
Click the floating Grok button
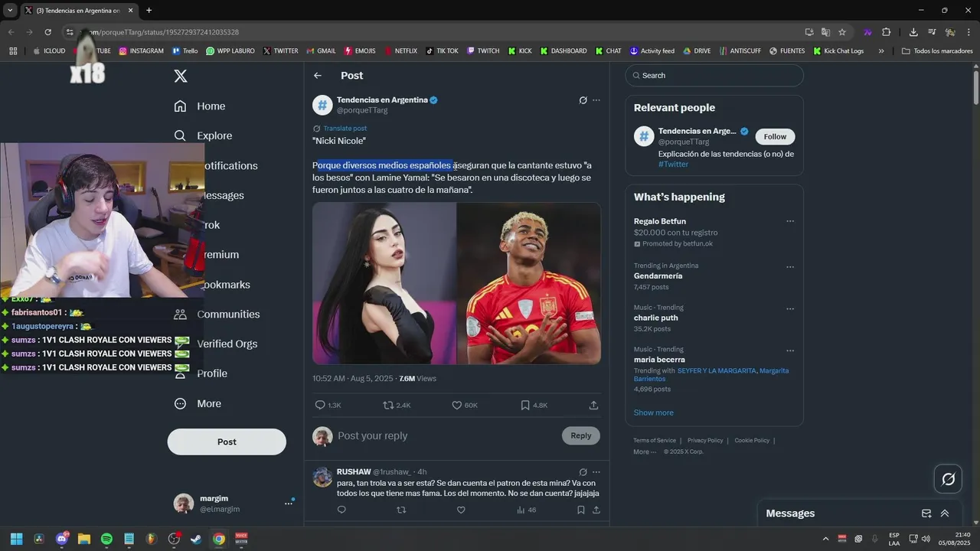tap(948, 479)
